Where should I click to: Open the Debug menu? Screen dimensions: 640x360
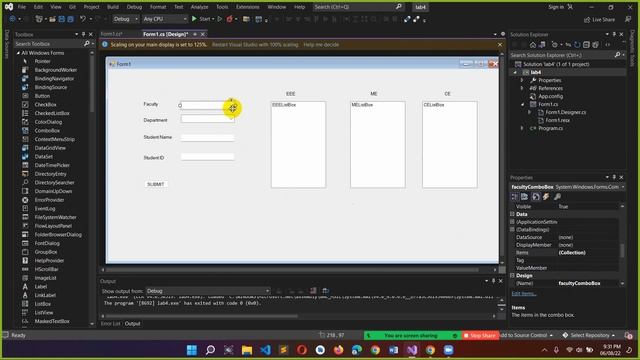click(x=134, y=7)
